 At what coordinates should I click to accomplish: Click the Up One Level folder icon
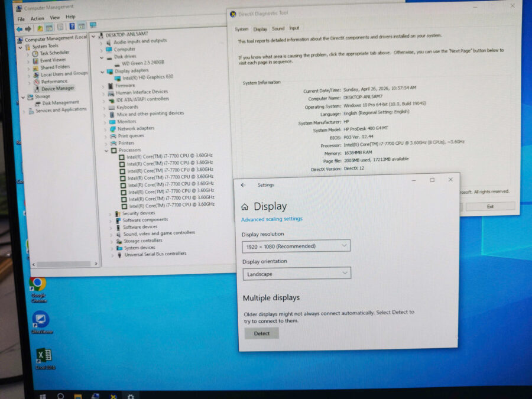click(40, 28)
